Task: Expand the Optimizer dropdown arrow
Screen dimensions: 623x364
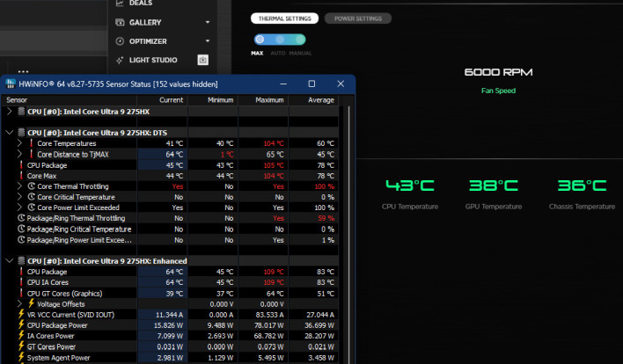Action: click(208, 40)
